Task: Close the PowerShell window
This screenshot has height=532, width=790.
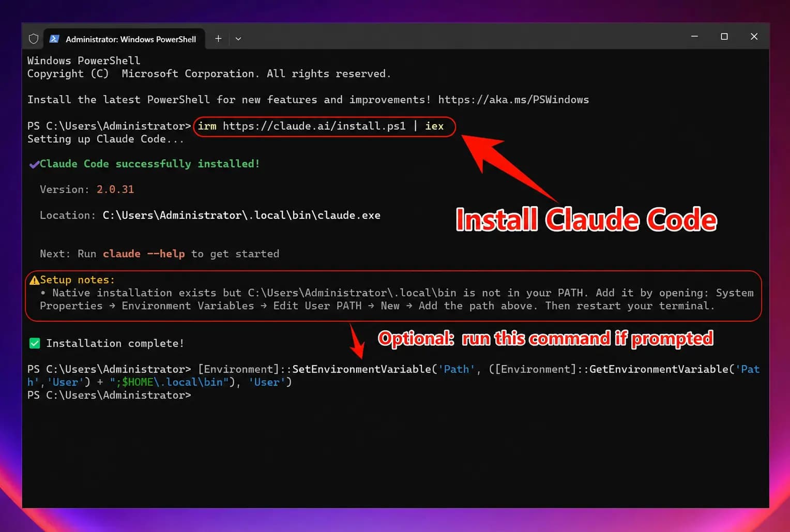Action: click(754, 37)
